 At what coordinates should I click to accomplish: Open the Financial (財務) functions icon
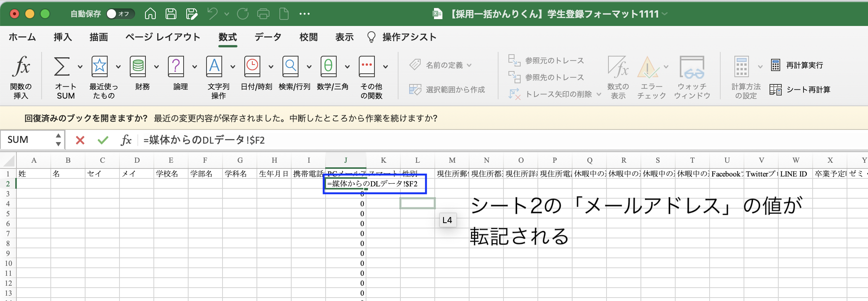138,67
